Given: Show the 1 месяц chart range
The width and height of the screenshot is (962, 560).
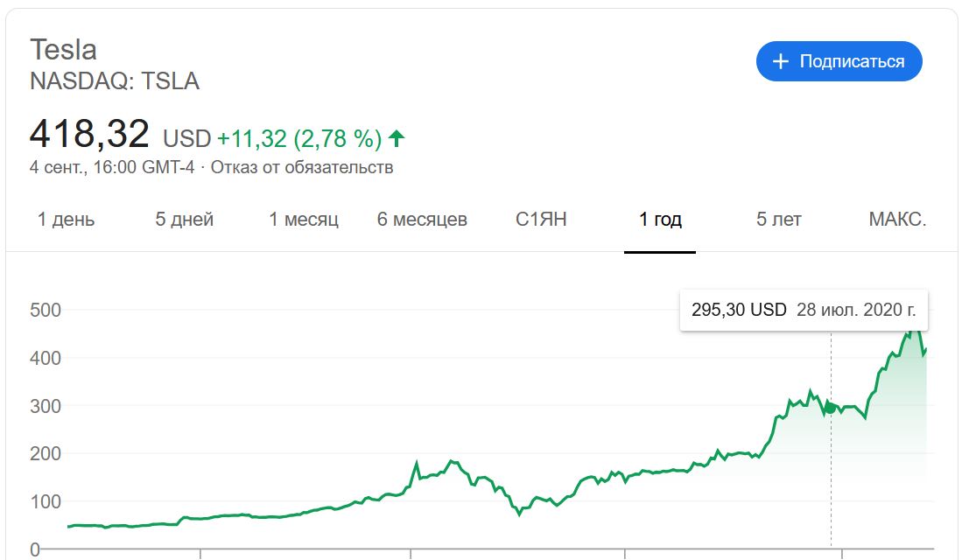Looking at the screenshot, I should pyautogui.click(x=303, y=220).
